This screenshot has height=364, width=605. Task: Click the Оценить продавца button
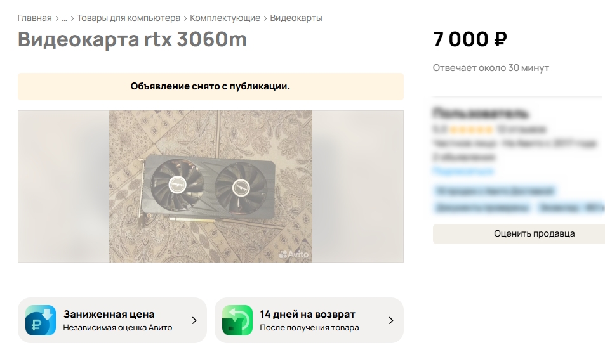click(519, 233)
